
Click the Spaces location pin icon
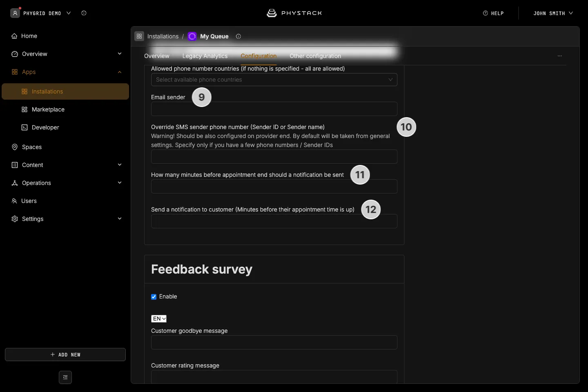tap(15, 147)
